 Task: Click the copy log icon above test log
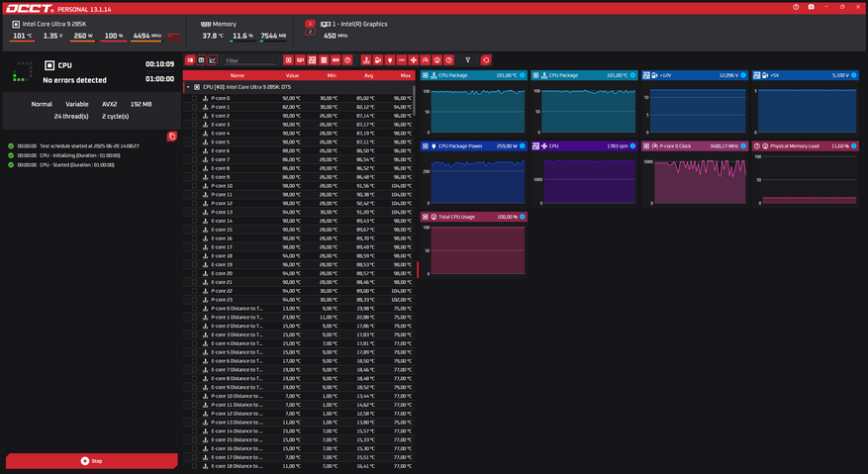(172, 136)
